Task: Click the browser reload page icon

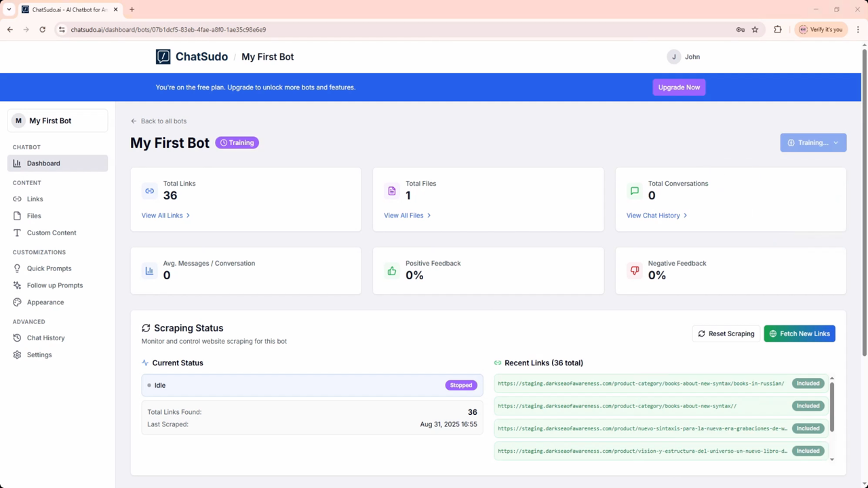Action: [42, 30]
